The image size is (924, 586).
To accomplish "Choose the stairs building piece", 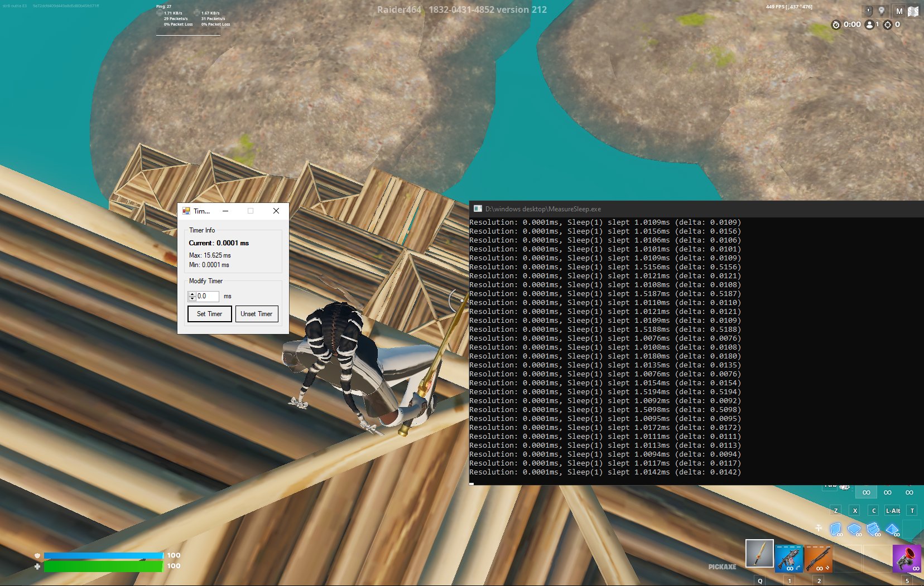I will pyautogui.click(x=874, y=529).
